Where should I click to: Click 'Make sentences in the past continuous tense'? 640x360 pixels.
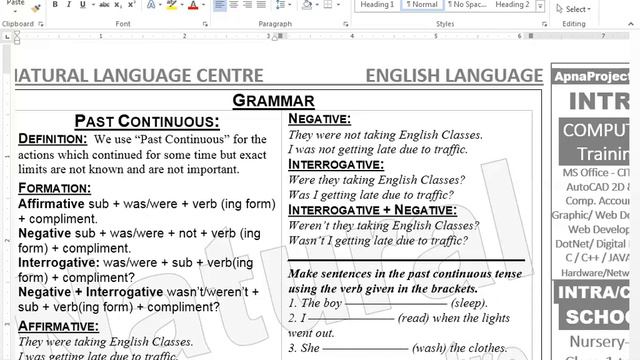405,273
